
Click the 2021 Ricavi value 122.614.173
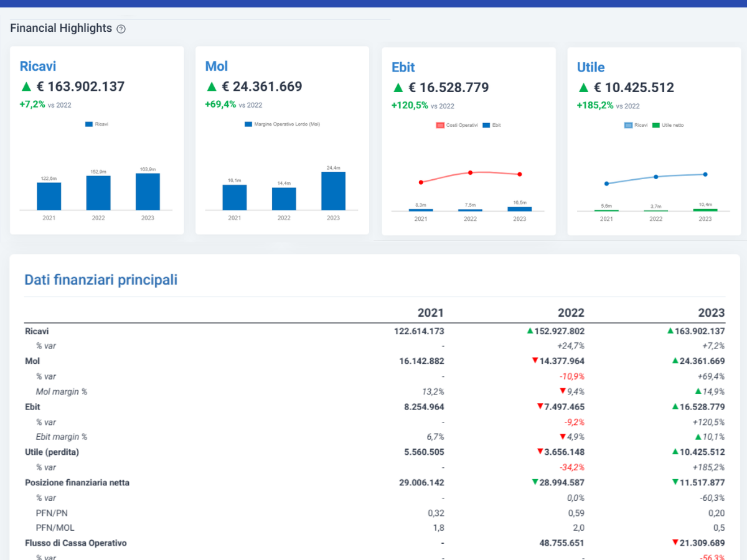[x=419, y=331]
